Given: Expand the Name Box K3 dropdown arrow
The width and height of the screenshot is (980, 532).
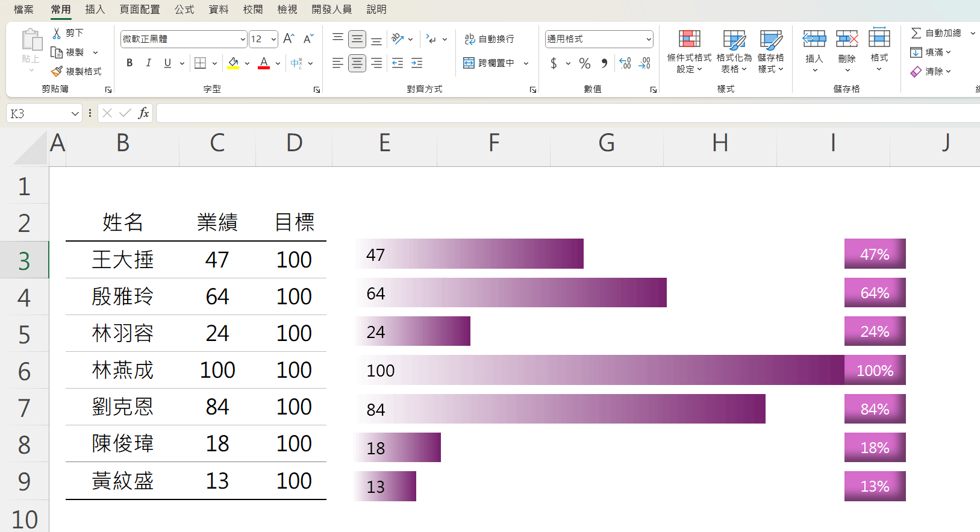Looking at the screenshot, I should pyautogui.click(x=75, y=113).
